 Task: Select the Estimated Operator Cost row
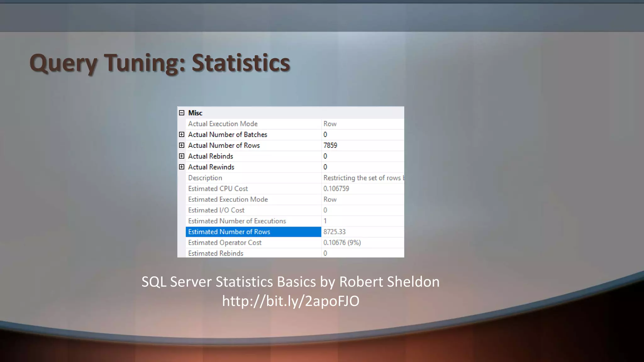(x=295, y=243)
